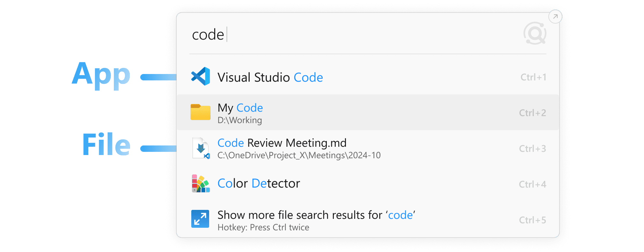Open the Visual Studio Code app icon

[201, 77]
